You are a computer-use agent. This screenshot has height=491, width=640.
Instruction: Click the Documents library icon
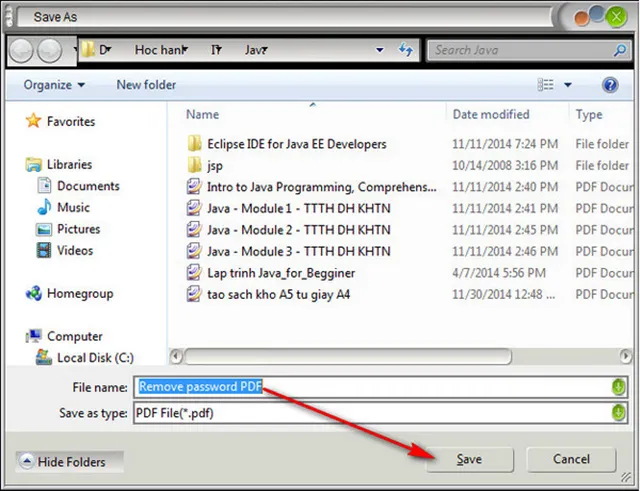tap(44, 185)
